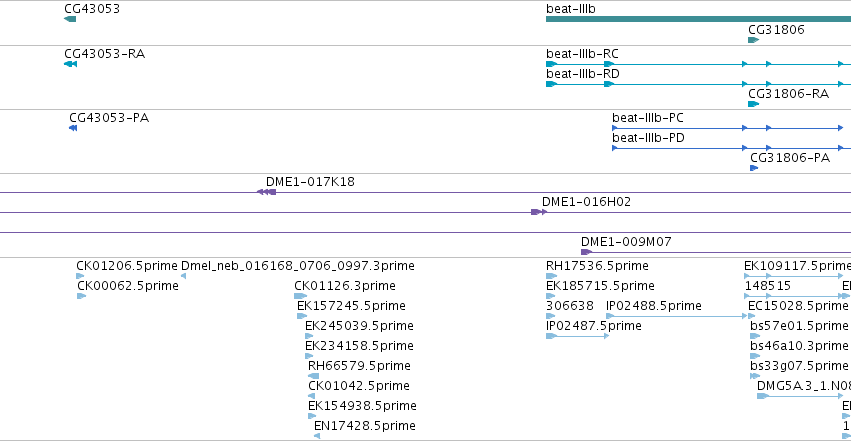The width and height of the screenshot is (851, 441).
Task: Select the RH66579.5prime arrow glyph
Action: (x=313, y=376)
